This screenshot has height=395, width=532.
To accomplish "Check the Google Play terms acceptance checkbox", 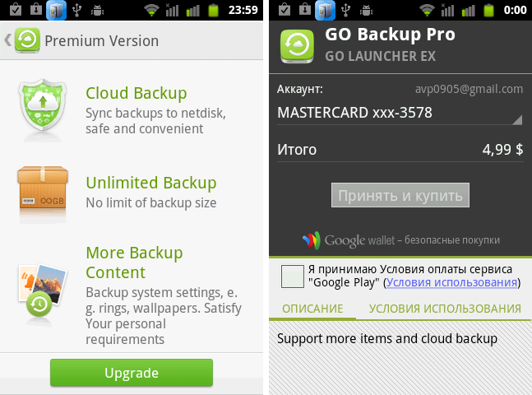I will [292, 276].
